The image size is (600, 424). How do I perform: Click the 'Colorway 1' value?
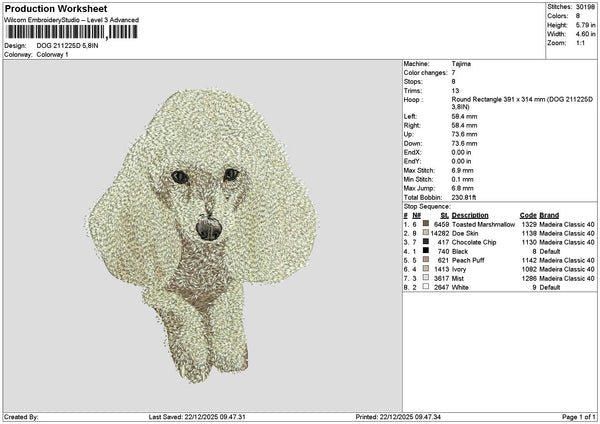click(x=52, y=54)
